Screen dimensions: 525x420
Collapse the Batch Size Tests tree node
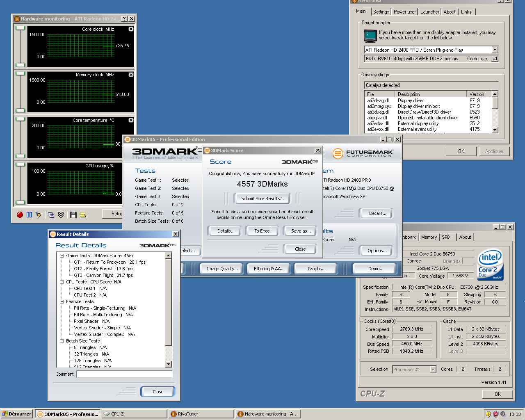(x=62, y=341)
